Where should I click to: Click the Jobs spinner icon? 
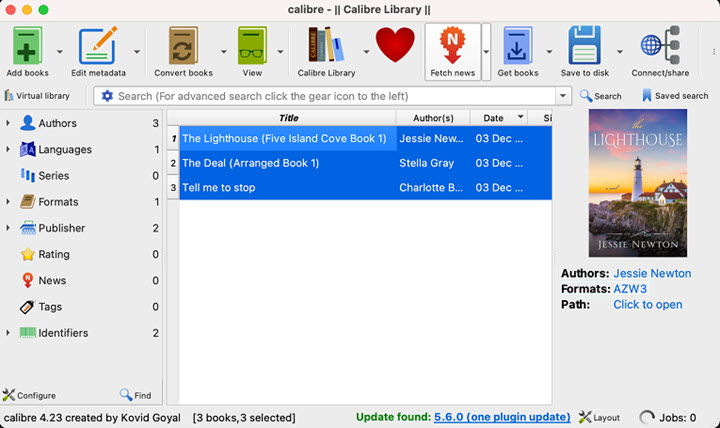[x=647, y=417]
